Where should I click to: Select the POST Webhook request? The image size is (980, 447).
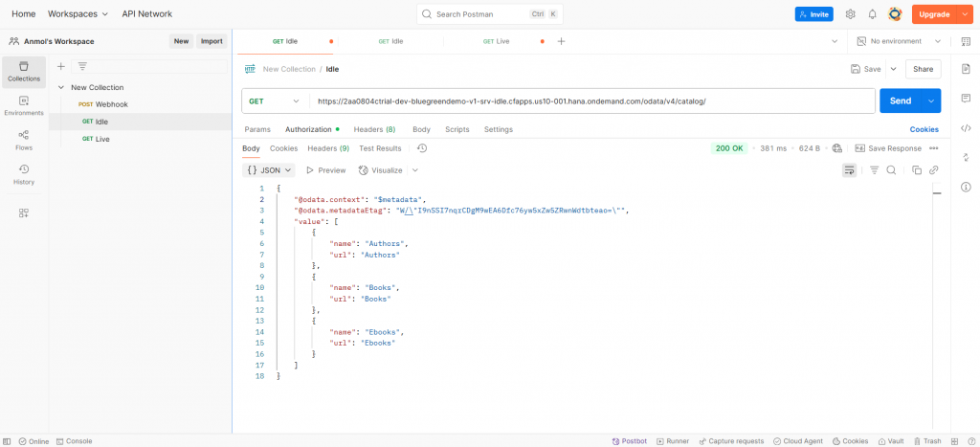pos(103,104)
